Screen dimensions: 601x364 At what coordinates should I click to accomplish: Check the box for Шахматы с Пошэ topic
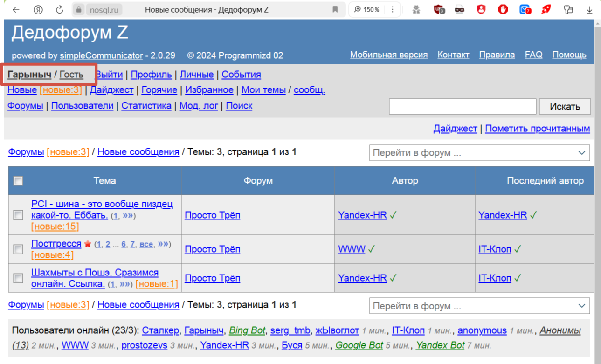point(18,278)
